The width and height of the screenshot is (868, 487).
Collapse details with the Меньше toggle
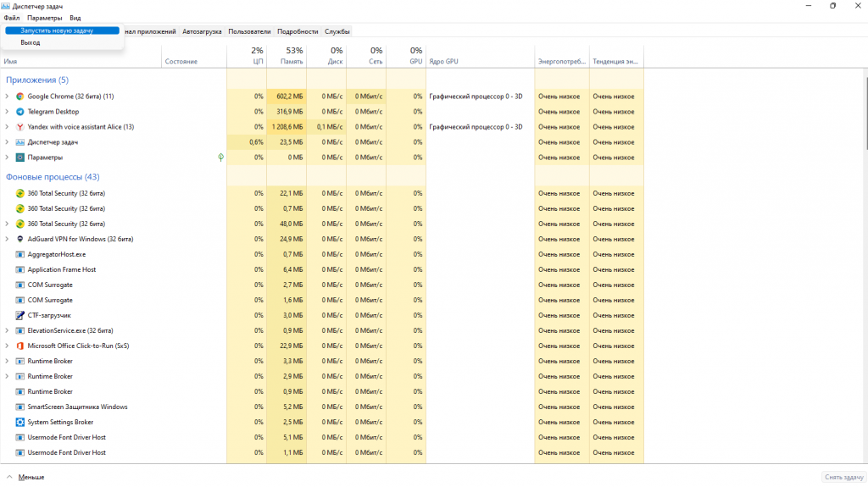click(x=25, y=477)
